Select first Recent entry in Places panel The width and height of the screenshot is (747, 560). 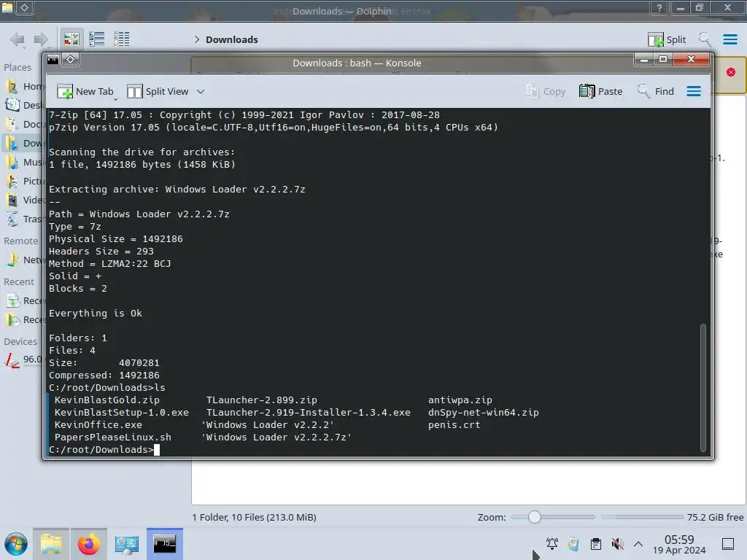point(24,301)
